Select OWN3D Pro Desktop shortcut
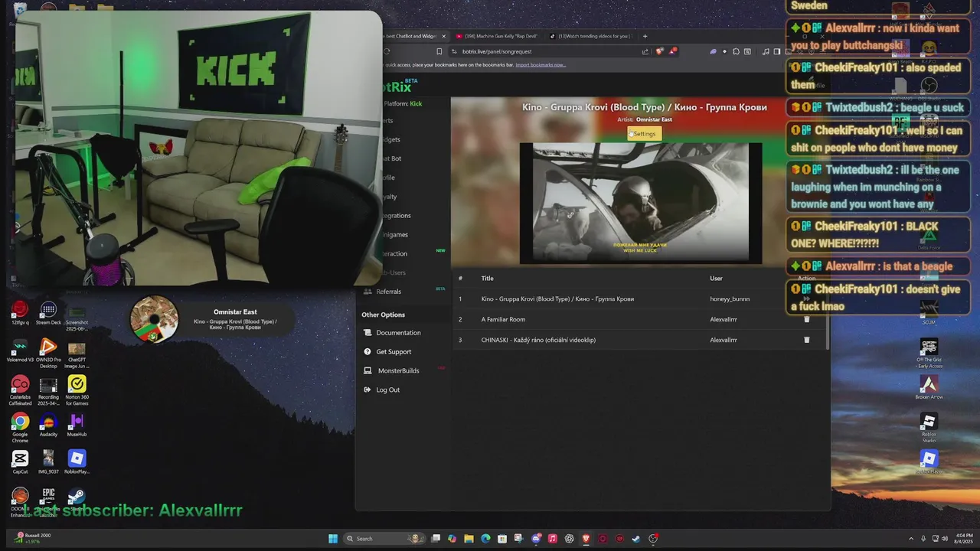 coord(48,352)
